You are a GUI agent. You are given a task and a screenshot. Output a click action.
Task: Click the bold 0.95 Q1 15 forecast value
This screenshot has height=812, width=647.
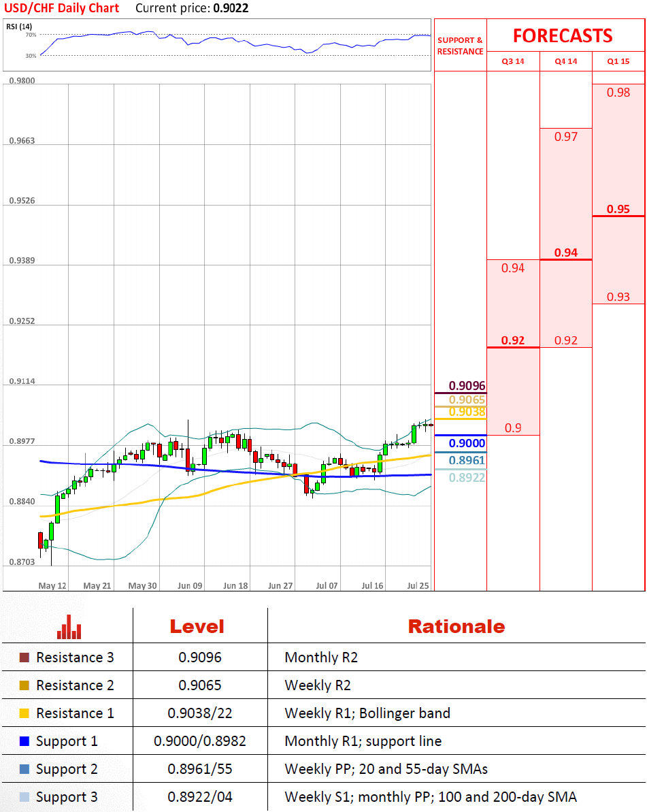[618, 209]
